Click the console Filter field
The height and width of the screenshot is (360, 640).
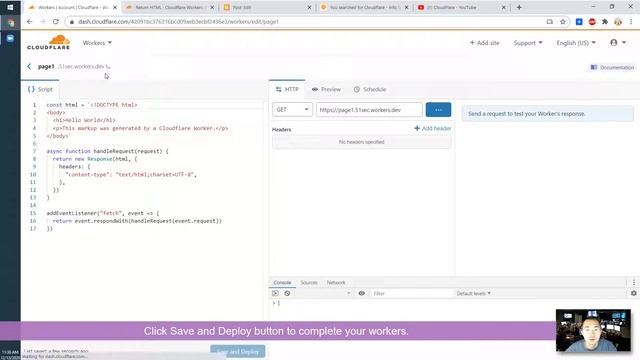[x=411, y=293]
